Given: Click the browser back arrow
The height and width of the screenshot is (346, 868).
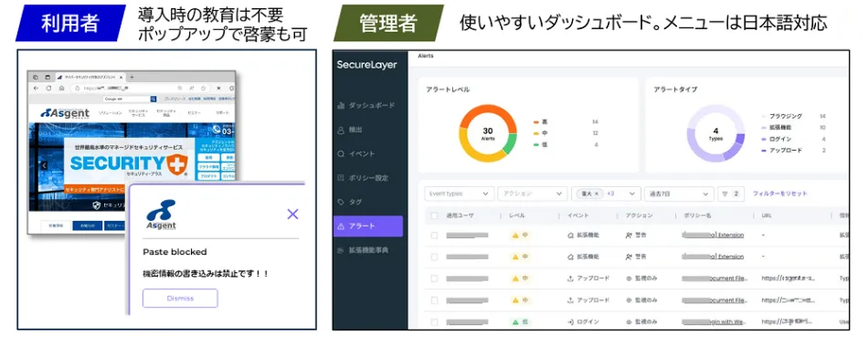Looking at the screenshot, I should (37, 88).
